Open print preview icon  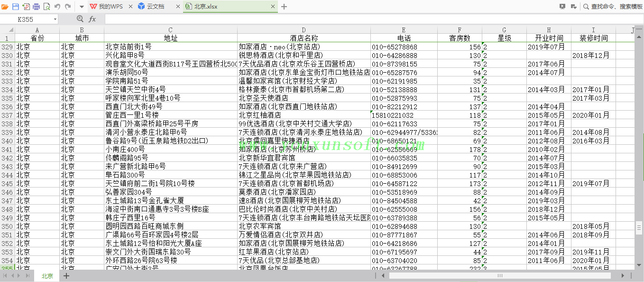(46, 7)
